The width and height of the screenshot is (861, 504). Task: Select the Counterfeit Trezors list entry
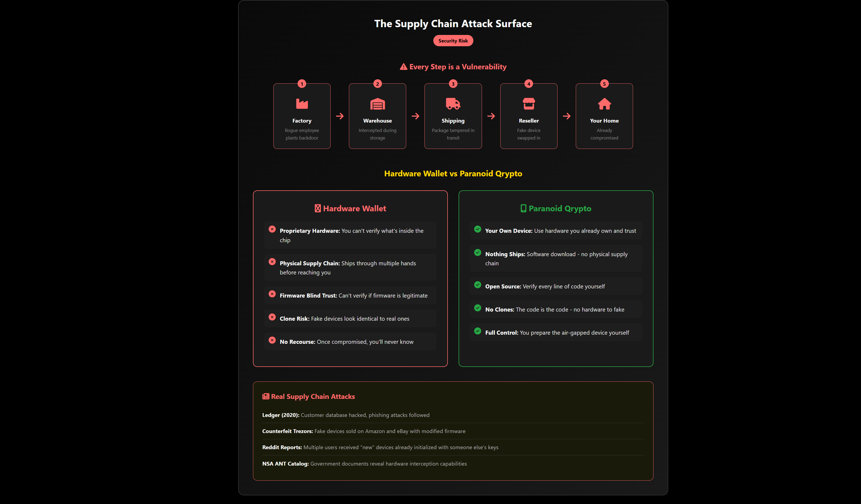[x=363, y=431]
